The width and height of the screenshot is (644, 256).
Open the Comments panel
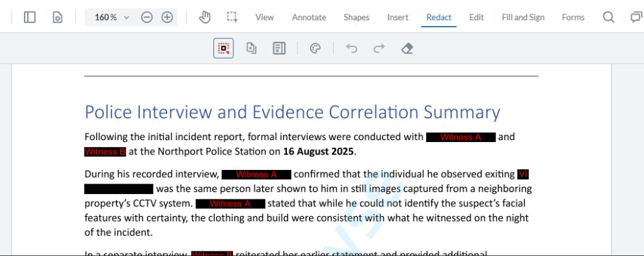pos(636,18)
